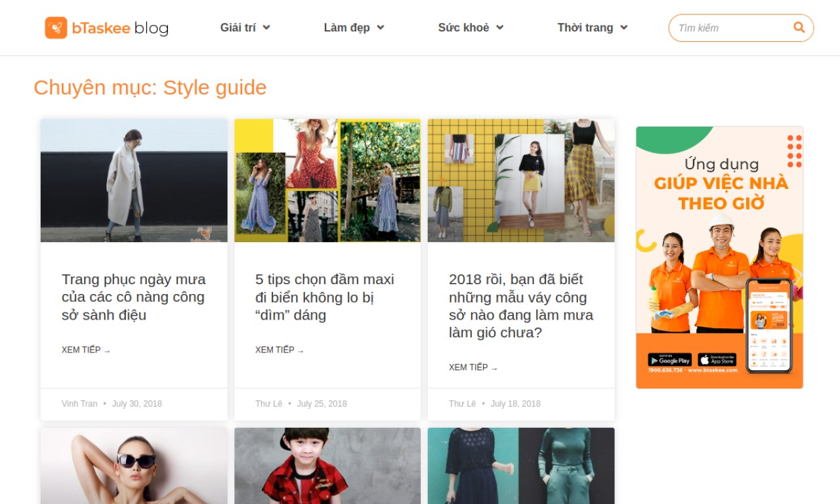The height and width of the screenshot is (504, 840).
Task: Click the App Store badge in banner
Action: pyautogui.click(x=717, y=360)
